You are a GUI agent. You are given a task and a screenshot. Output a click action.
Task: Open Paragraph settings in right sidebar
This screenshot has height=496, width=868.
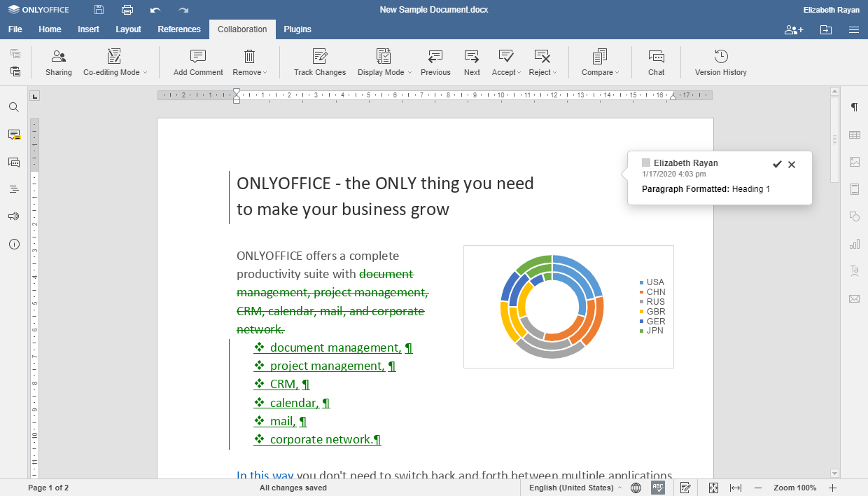coord(854,106)
